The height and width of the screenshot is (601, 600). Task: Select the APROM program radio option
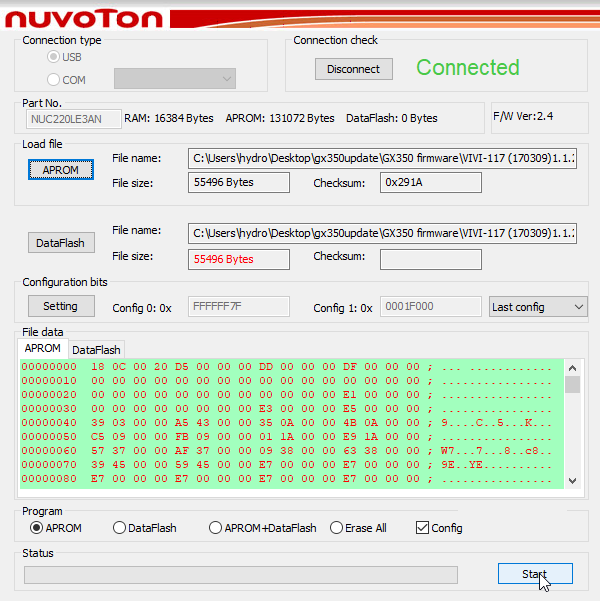click(37, 528)
